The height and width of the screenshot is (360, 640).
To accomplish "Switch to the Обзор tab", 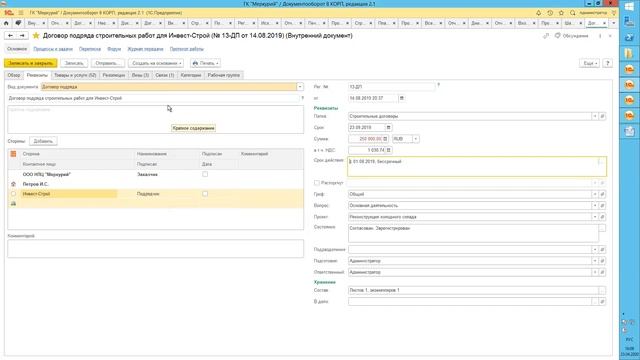I will 14,75.
